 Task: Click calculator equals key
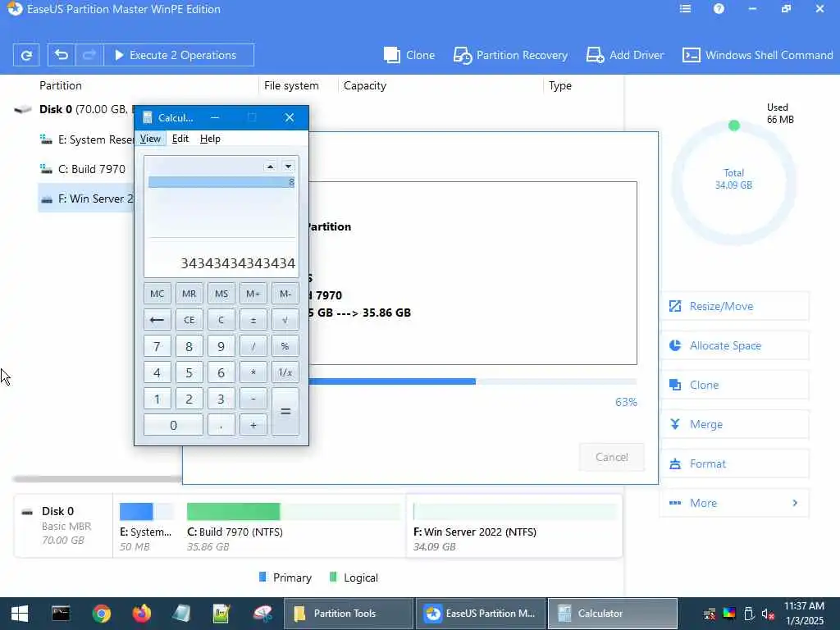pyautogui.click(x=285, y=412)
